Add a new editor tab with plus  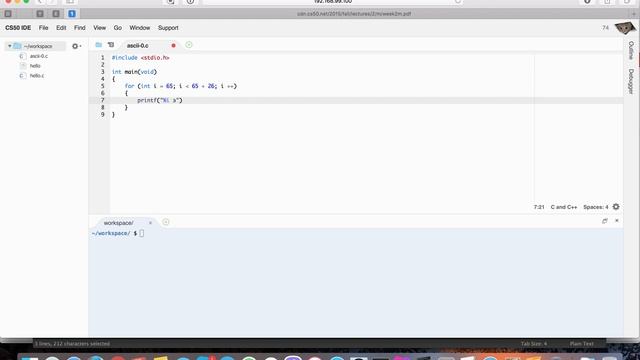pyautogui.click(x=189, y=45)
